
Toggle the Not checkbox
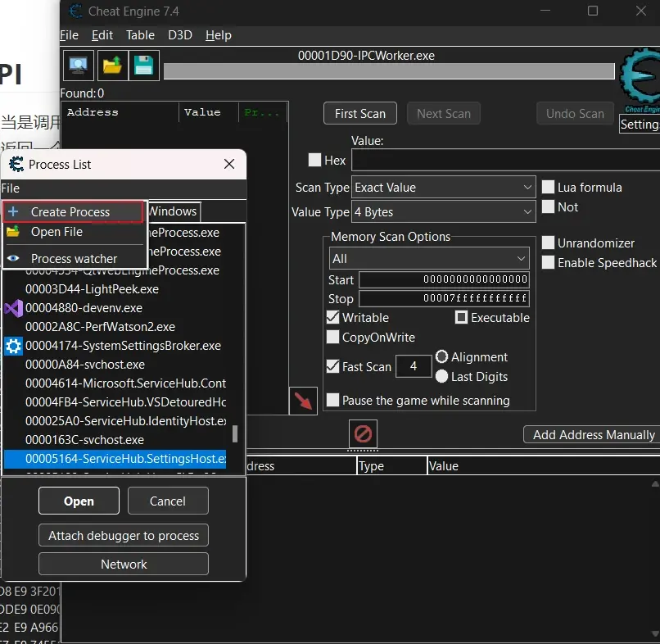click(x=548, y=206)
